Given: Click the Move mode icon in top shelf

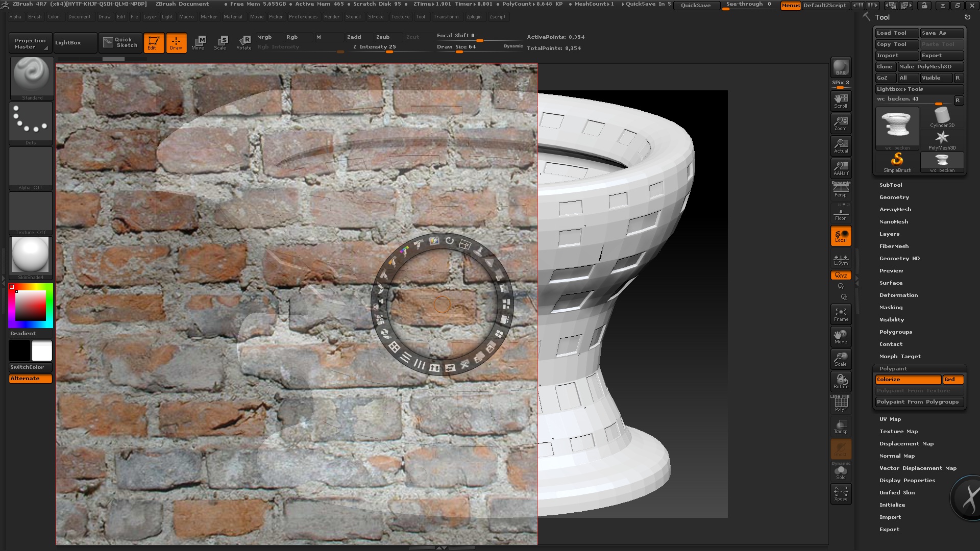Looking at the screenshot, I should point(198,42).
